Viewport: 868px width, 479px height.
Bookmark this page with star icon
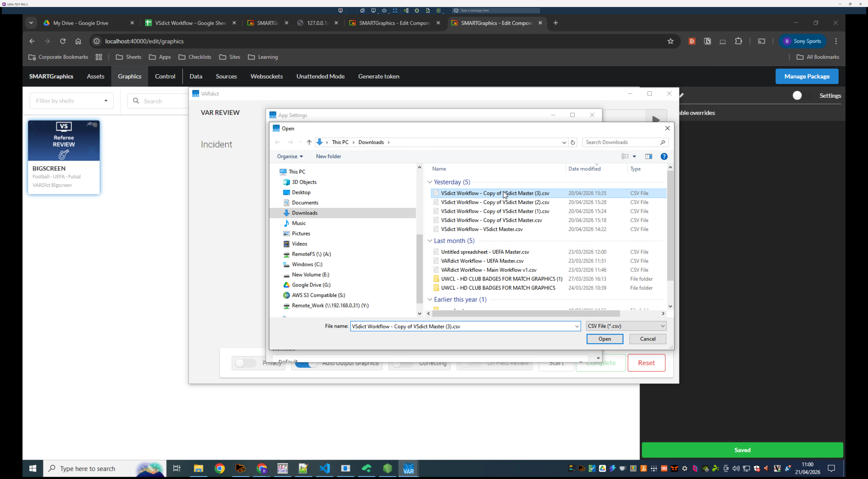pyautogui.click(x=670, y=41)
